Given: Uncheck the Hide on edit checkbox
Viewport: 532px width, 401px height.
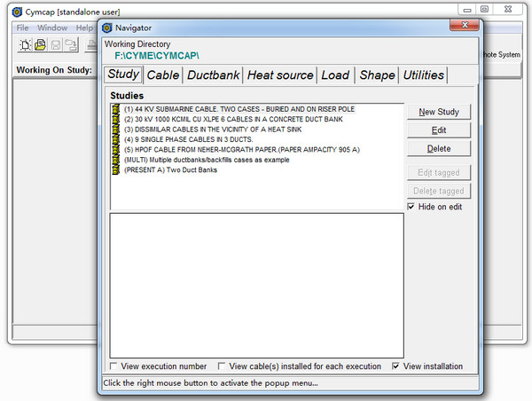Looking at the screenshot, I should pos(411,207).
